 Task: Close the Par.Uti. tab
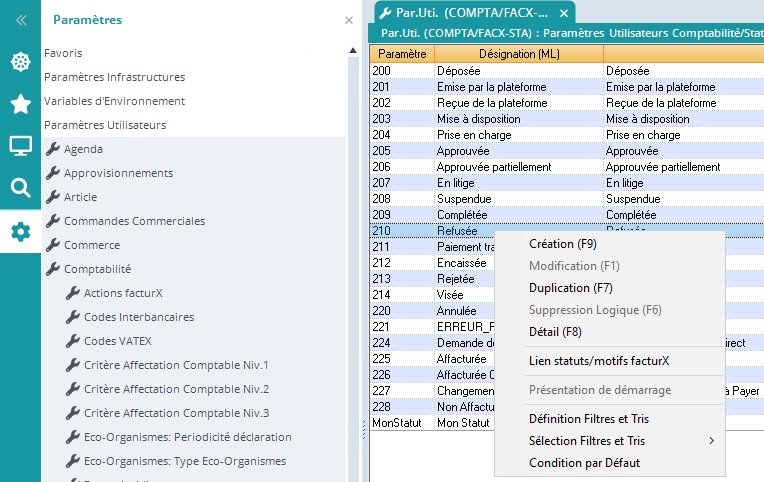[564, 13]
